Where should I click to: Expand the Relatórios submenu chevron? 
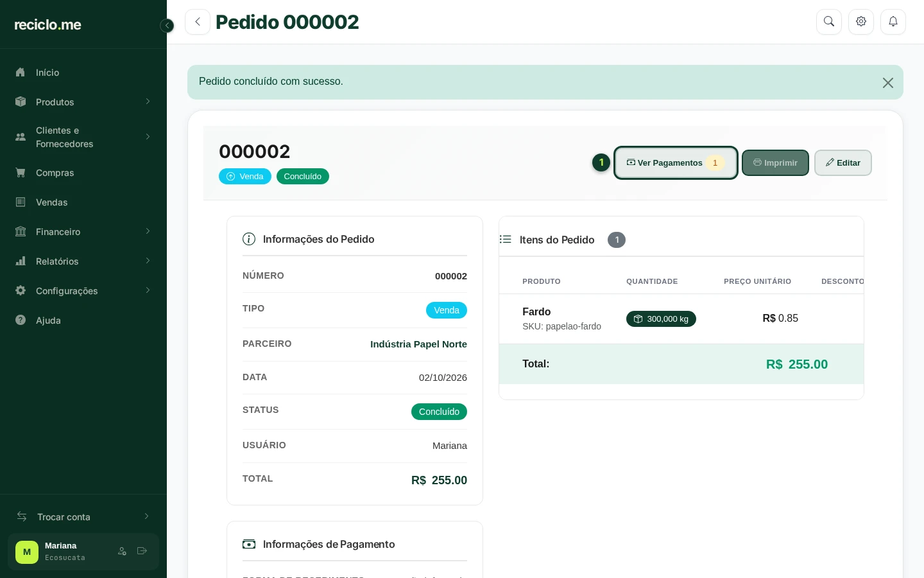148,261
